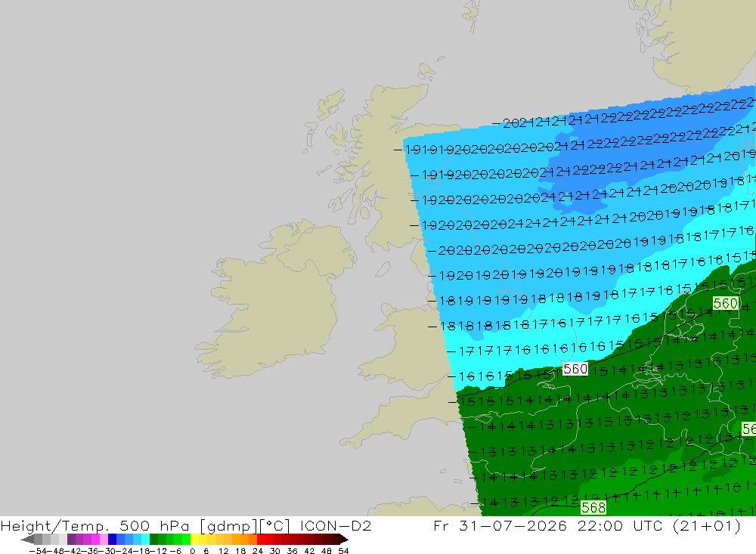
Task: Click the dark right arrow of legend
Action: coord(344,539)
